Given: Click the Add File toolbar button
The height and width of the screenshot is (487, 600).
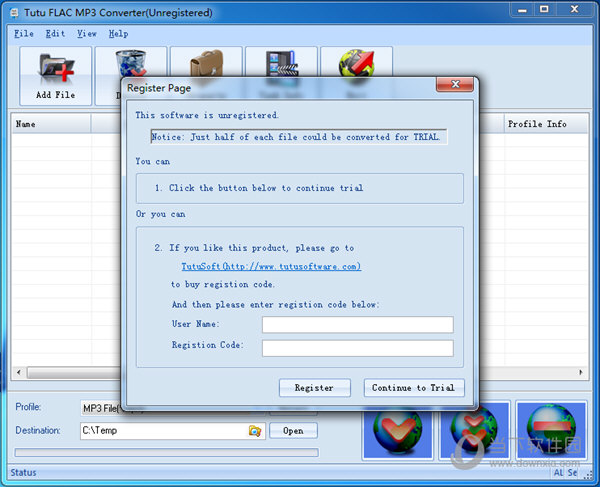Looking at the screenshot, I should (55, 76).
